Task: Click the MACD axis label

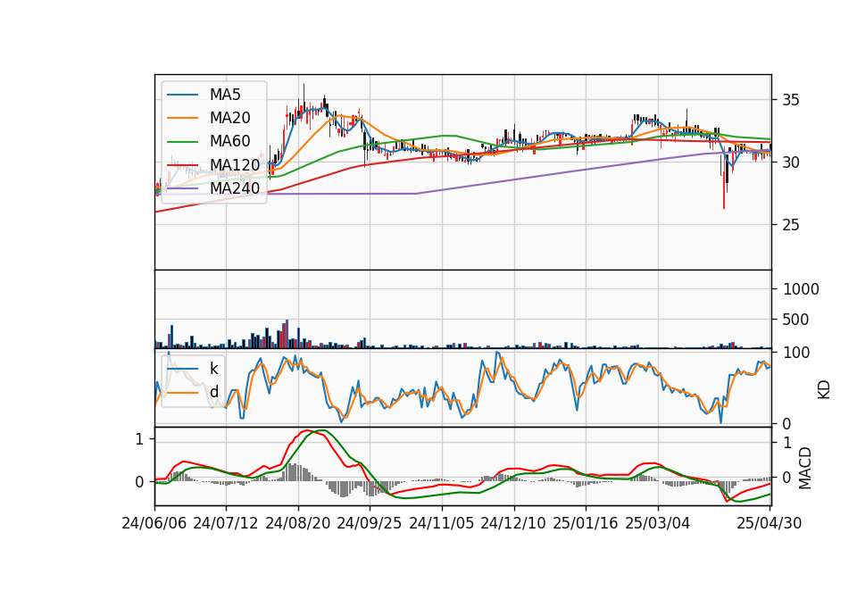Action: tap(805, 468)
